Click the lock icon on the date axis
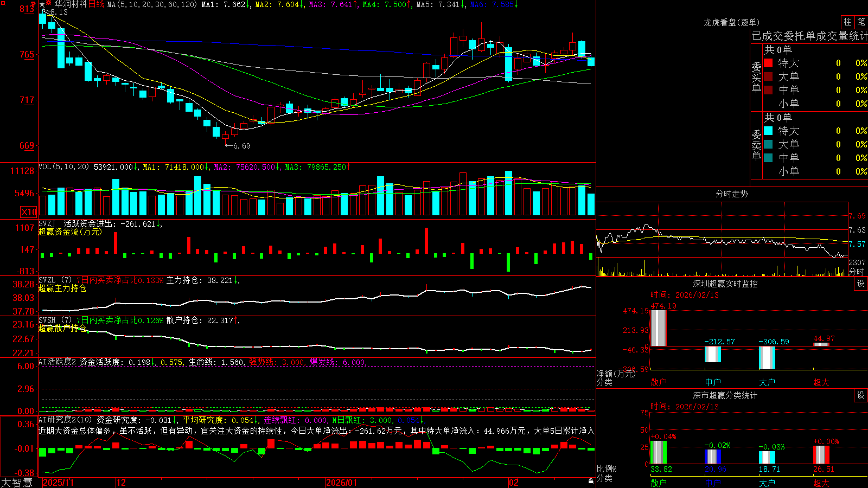Viewport: 868px width, 488px height. click(591, 481)
